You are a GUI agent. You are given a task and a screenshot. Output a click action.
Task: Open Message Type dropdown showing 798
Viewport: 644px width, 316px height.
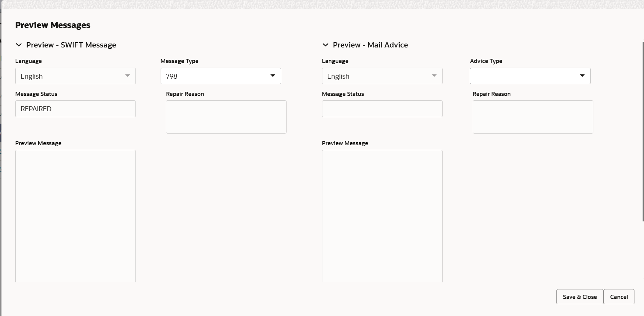tap(221, 76)
